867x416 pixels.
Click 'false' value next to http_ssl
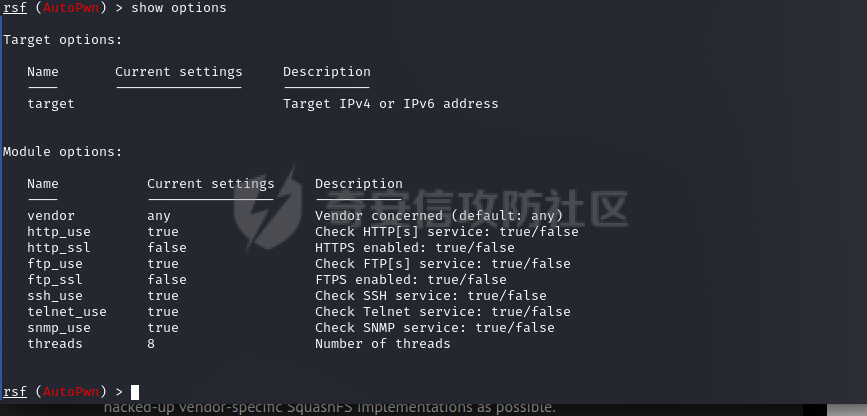pos(166,247)
